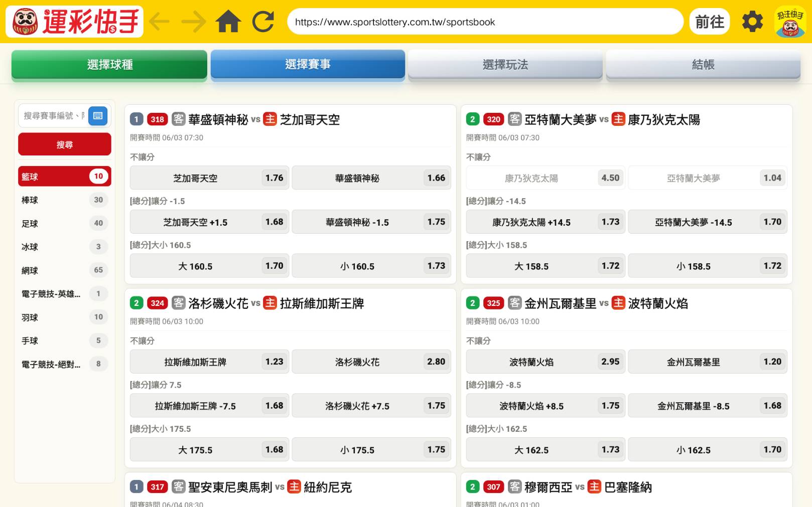Switch to the 選擇玩法 tab
The image size is (812, 507).
click(x=505, y=65)
